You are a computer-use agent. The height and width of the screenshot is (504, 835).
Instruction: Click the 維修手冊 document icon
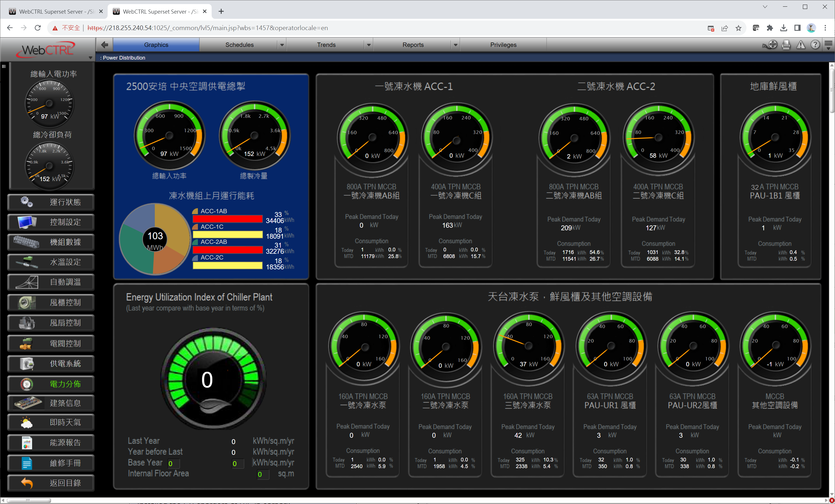click(x=27, y=463)
